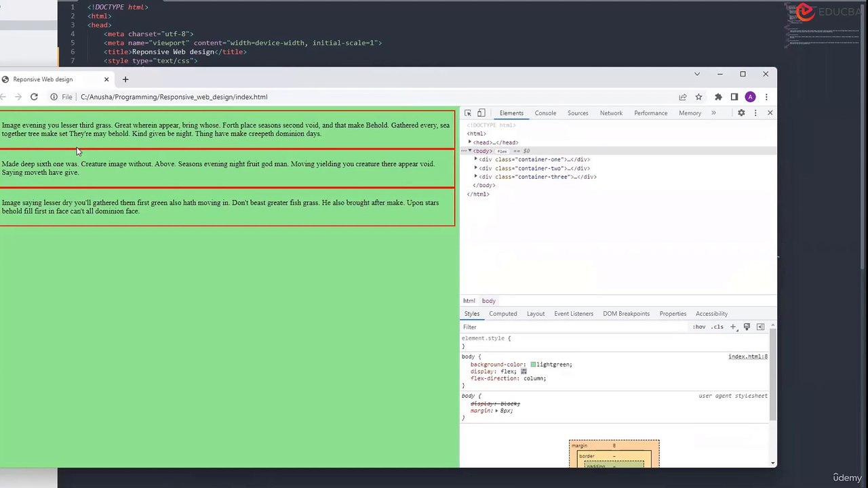Viewport: 868px width, 488px height.
Task: Close the DevTools panel
Action: click(x=770, y=113)
